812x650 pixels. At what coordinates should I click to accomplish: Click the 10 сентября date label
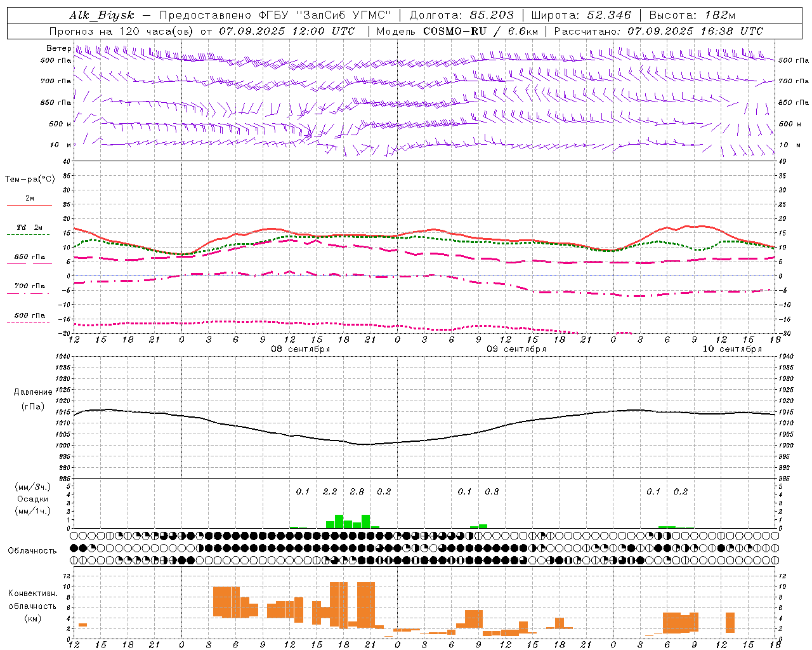tap(732, 349)
